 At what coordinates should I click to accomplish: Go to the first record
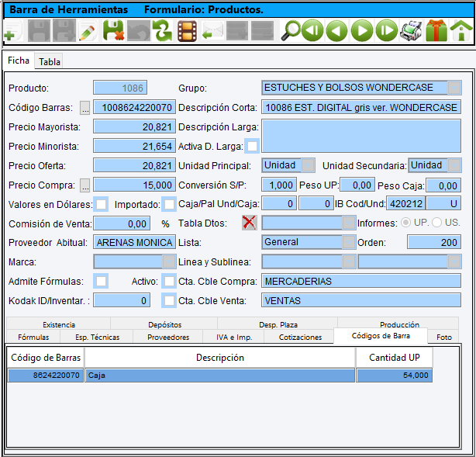coord(312,32)
